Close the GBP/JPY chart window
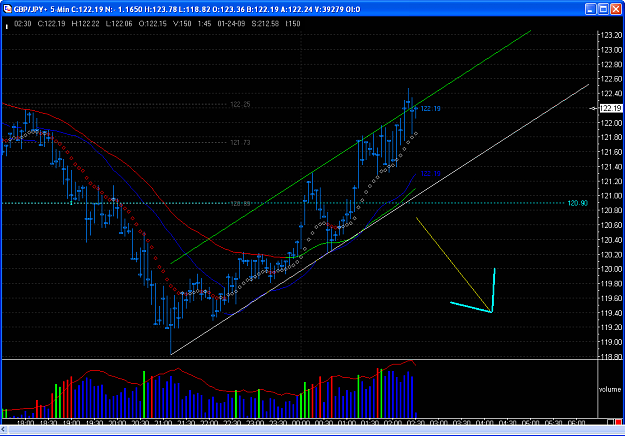Image resolution: width=625 pixels, height=436 pixels. [x=616, y=9]
